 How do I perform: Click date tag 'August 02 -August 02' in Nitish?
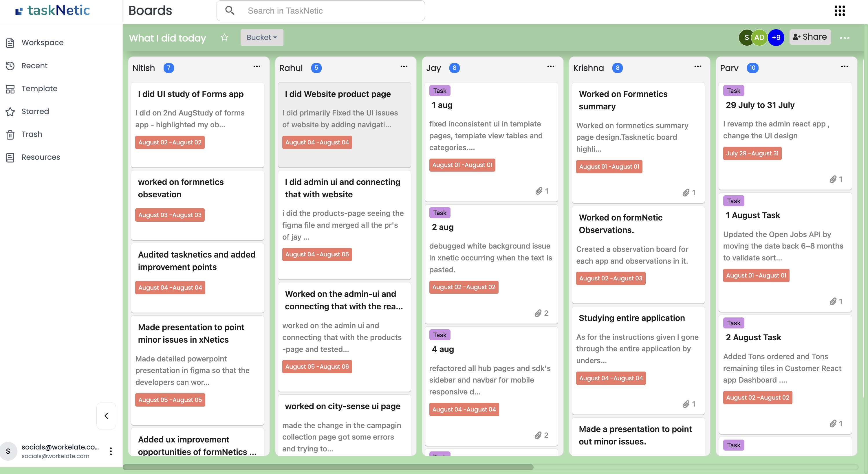coord(170,142)
